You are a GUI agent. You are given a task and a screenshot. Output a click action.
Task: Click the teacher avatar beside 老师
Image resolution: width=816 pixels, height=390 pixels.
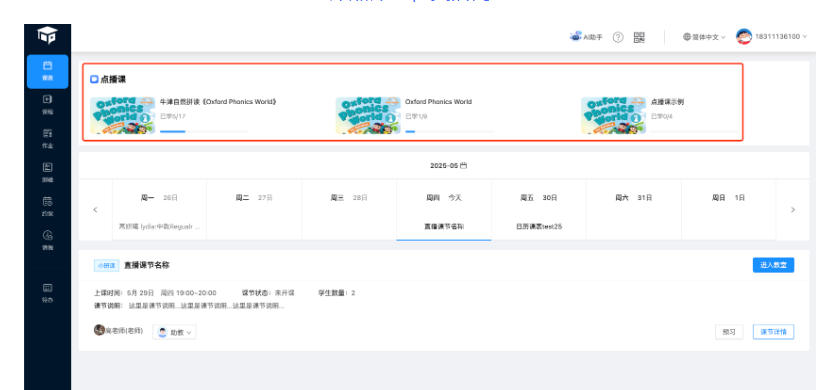pyautogui.click(x=99, y=330)
